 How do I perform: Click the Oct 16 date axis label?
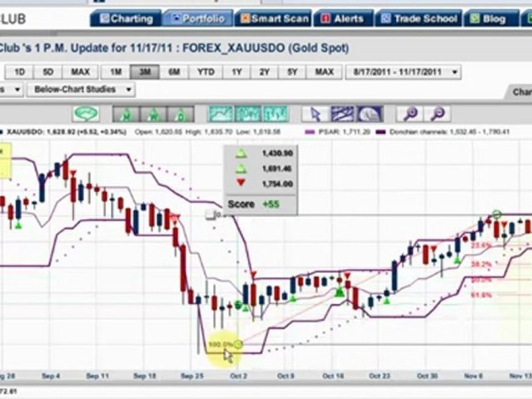(333, 376)
